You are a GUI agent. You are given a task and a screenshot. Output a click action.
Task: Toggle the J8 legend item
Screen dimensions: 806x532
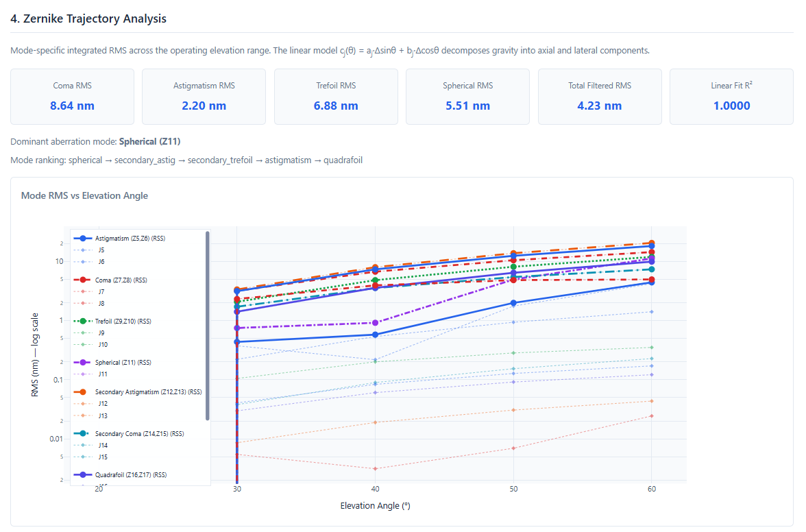pos(101,303)
